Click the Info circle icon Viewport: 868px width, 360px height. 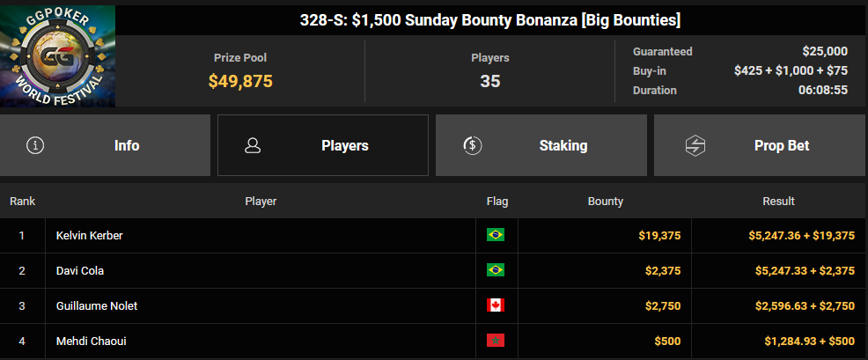click(35, 145)
